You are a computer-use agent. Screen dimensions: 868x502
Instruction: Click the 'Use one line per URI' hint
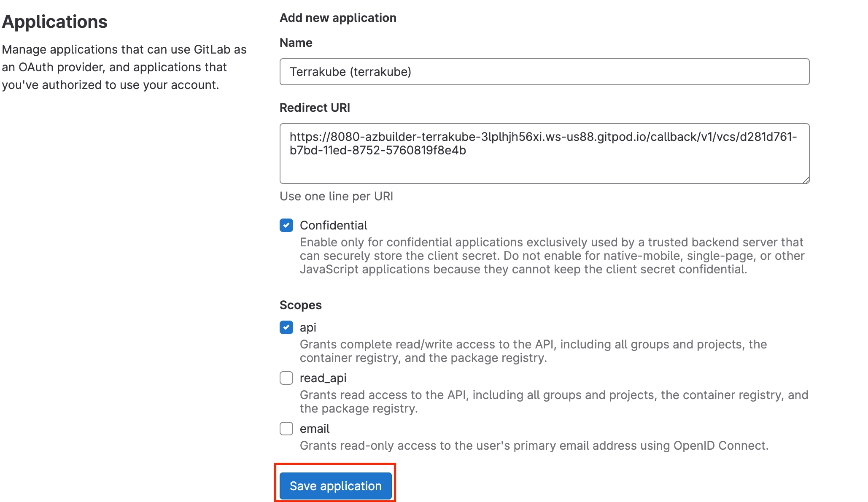click(336, 196)
